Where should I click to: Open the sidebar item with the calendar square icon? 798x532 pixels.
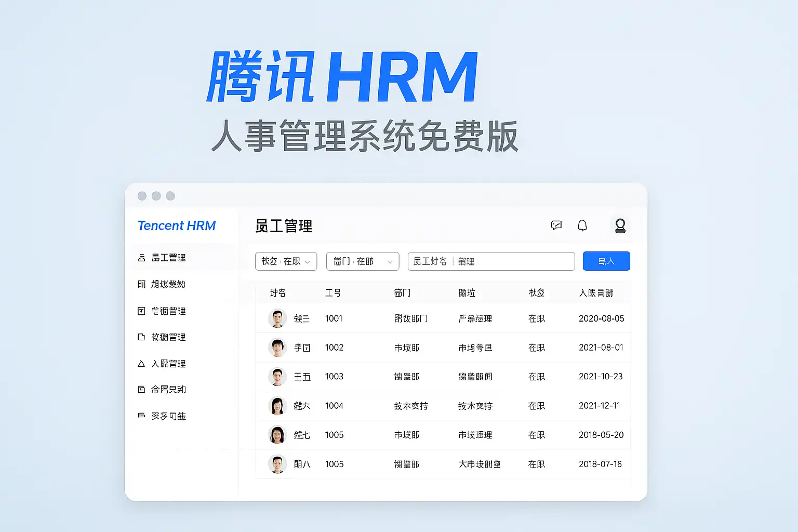(162, 311)
